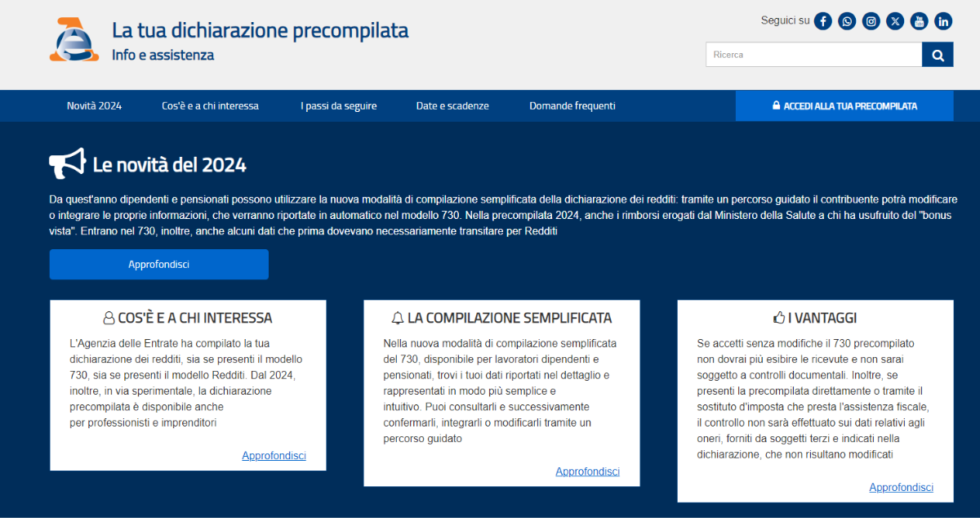Image resolution: width=980 pixels, height=518 pixels.
Task: Open the X (Twitter) social icon
Action: point(895,21)
